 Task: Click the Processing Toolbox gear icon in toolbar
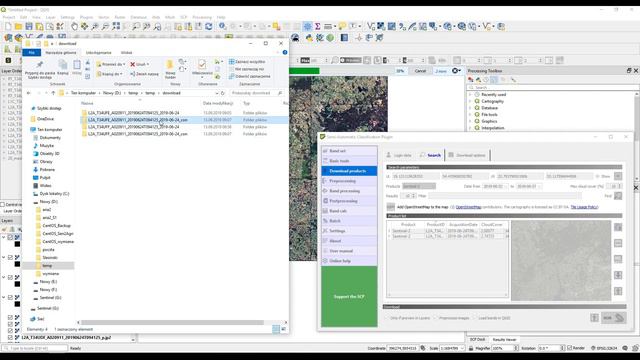pos(307,27)
